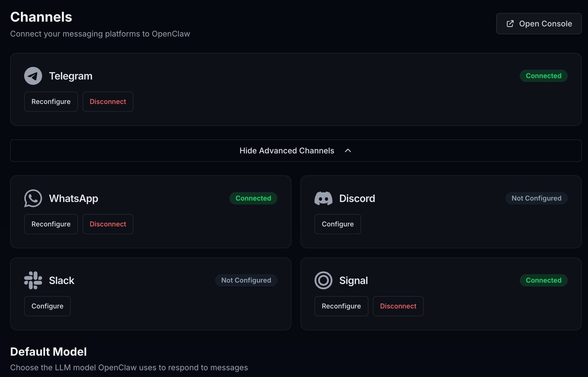Viewport: 588px width, 377px height.
Task: Click the Signal logo icon
Action: (x=323, y=280)
